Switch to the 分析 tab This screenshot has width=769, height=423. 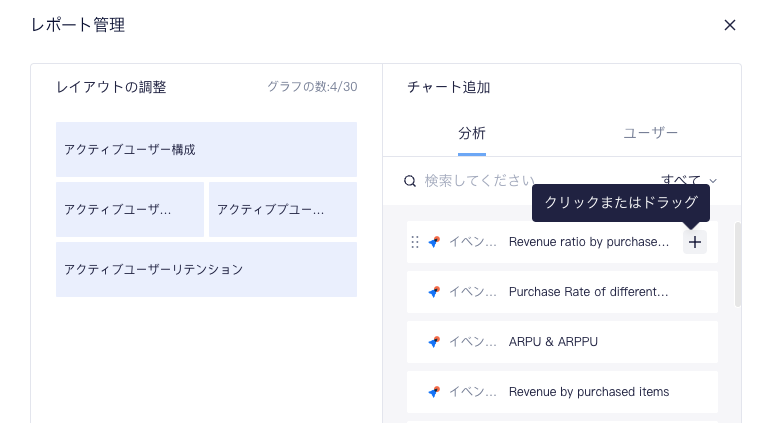(x=472, y=133)
